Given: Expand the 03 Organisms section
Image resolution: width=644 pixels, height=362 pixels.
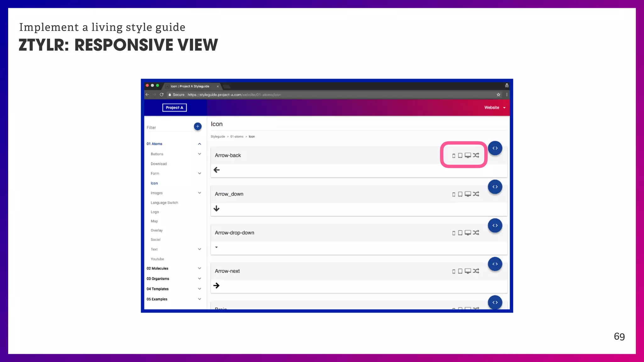Looking at the screenshot, I should point(199,278).
